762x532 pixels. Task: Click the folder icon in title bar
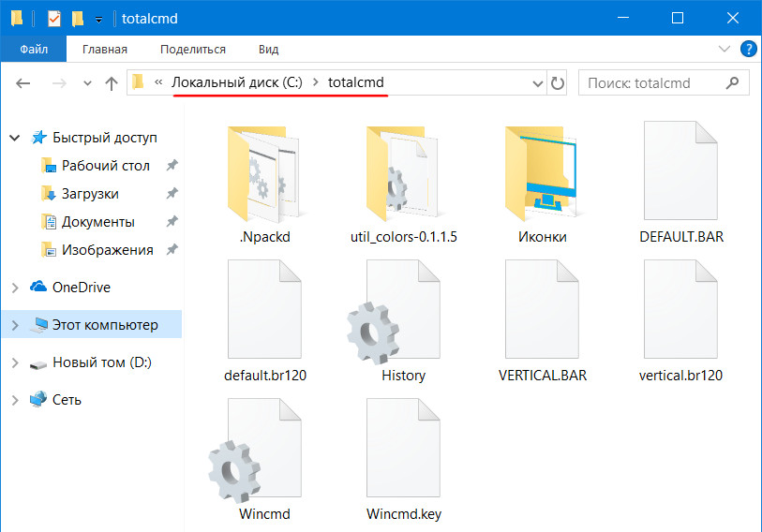(17, 18)
